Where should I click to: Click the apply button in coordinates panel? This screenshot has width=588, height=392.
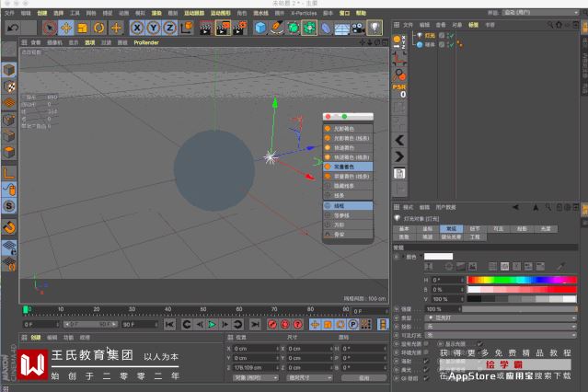tap(363, 378)
